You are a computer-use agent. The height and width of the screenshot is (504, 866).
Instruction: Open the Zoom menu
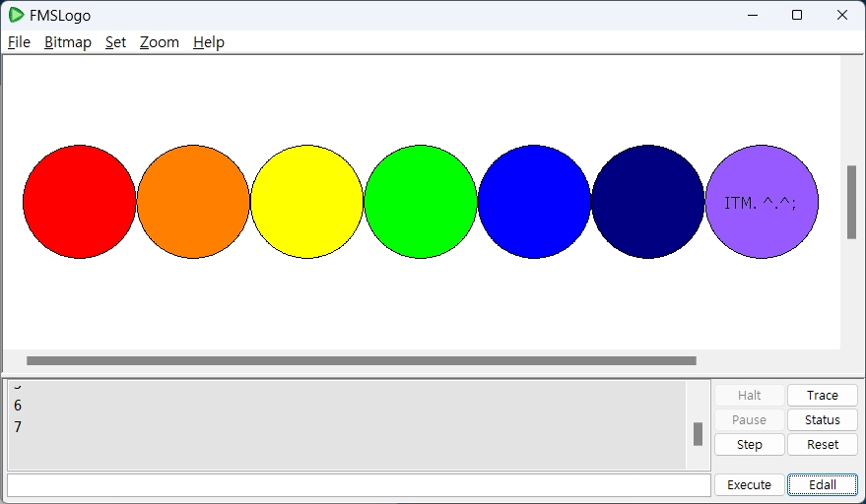pos(159,42)
